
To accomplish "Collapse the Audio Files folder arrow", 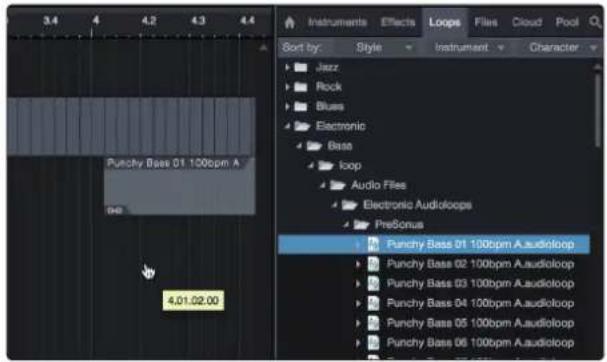I will [322, 185].
